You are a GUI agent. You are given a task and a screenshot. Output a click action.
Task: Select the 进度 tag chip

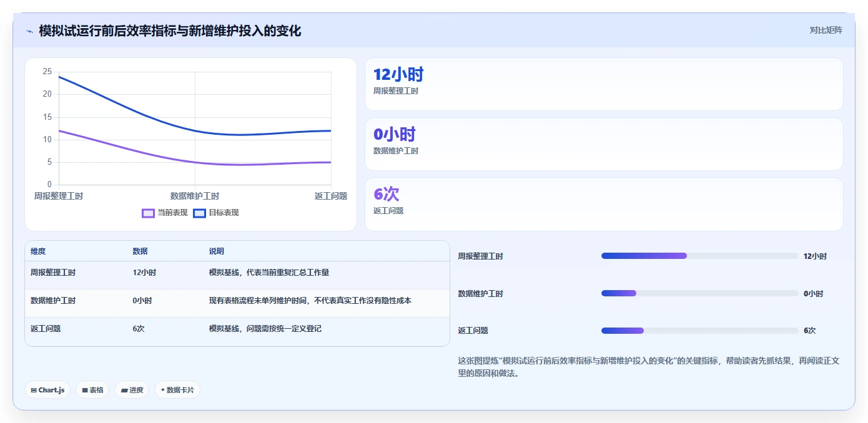132,390
